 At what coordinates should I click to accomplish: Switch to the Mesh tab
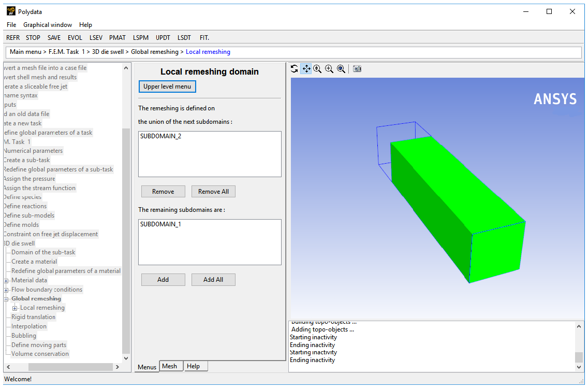[171, 366]
